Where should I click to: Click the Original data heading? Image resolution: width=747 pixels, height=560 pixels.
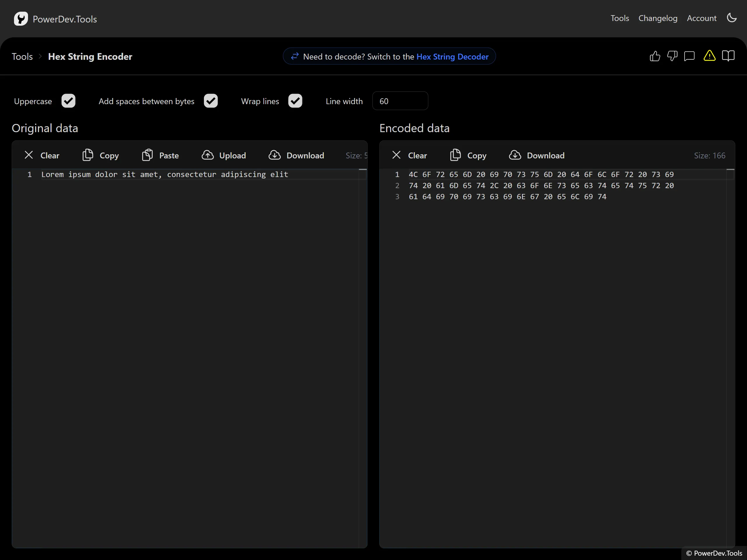click(x=45, y=128)
